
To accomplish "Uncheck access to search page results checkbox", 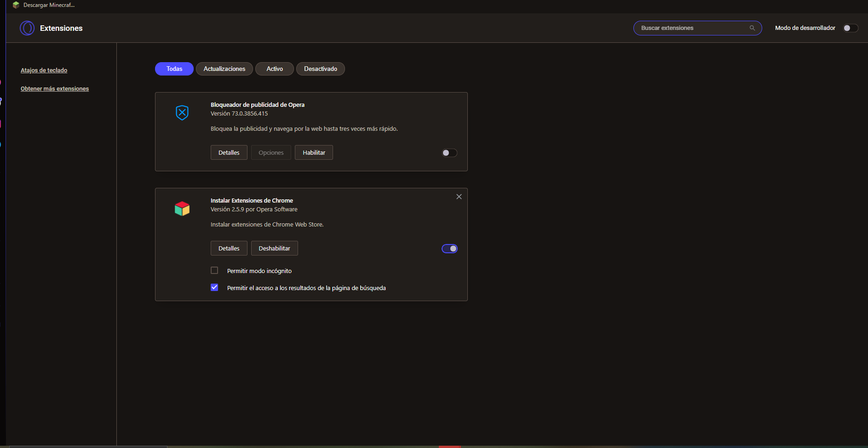I will [214, 287].
